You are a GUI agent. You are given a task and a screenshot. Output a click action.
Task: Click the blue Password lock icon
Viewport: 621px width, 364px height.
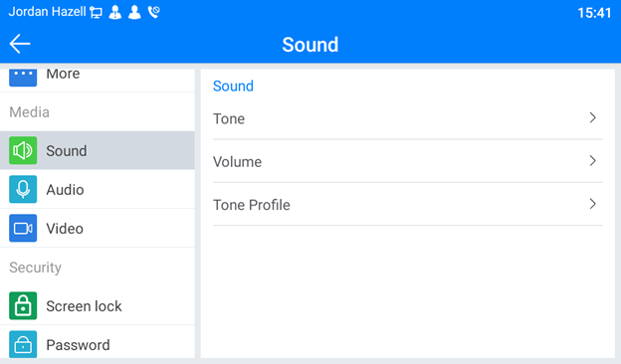pyautogui.click(x=23, y=344)
